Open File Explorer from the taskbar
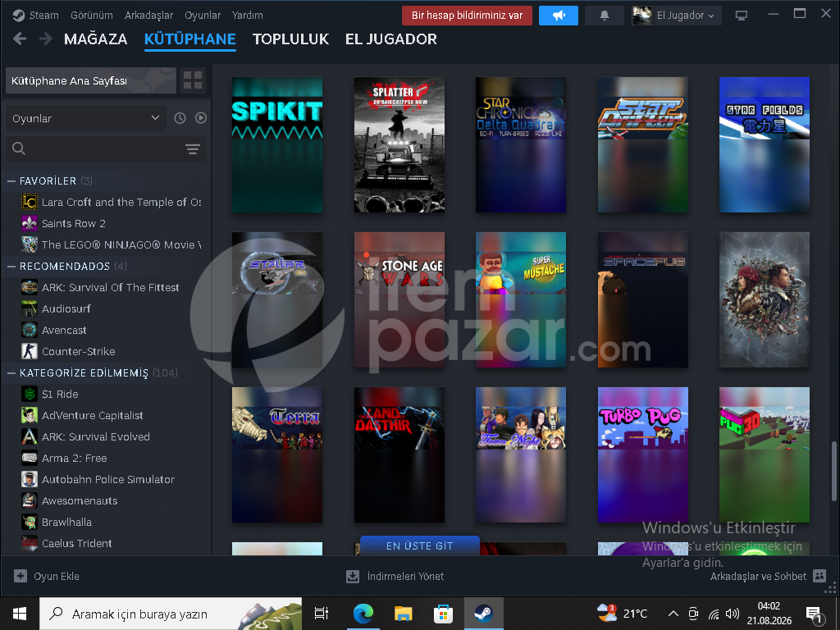Image resolution: width=840 pixels, height=630 pixels. click(x=403, y=614)
